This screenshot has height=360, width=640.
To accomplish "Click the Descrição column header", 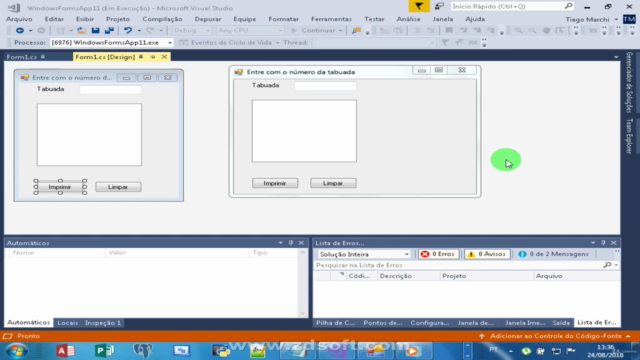I will point(409,276).
